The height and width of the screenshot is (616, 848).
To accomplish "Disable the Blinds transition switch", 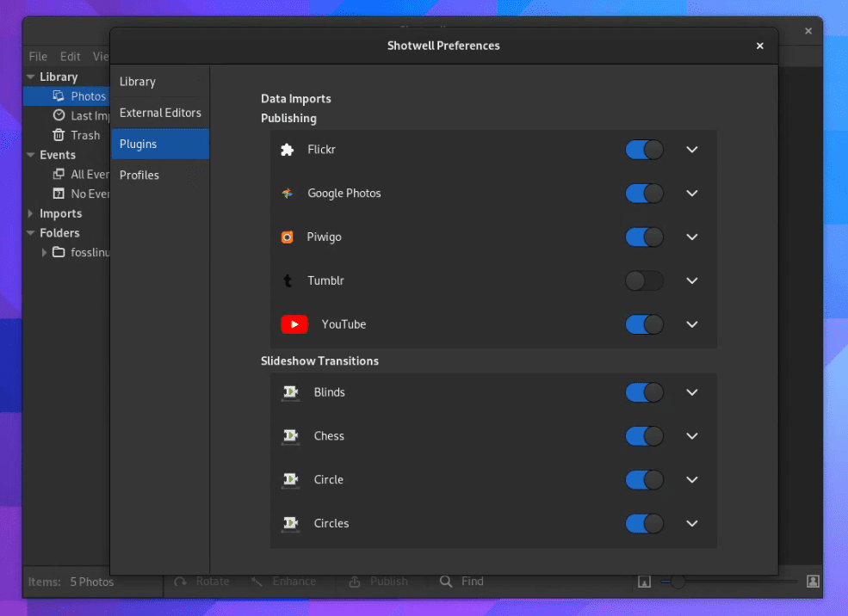I will [x=644, y=392].
